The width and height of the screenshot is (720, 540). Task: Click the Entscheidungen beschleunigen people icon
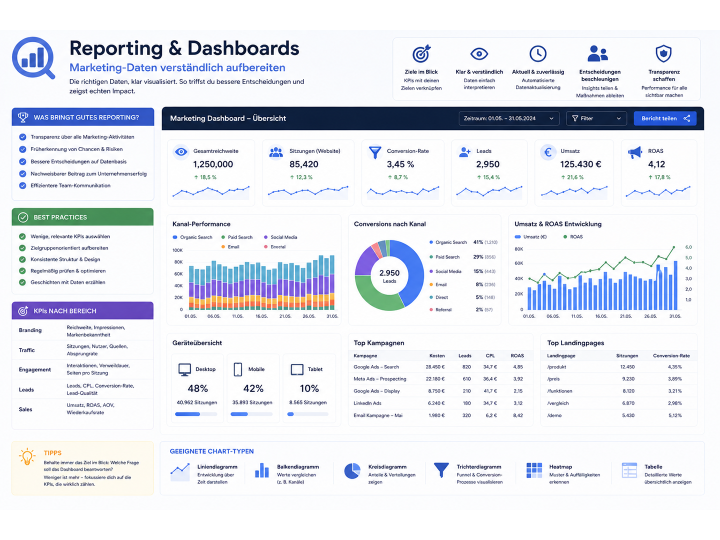[x=598, y=54]
